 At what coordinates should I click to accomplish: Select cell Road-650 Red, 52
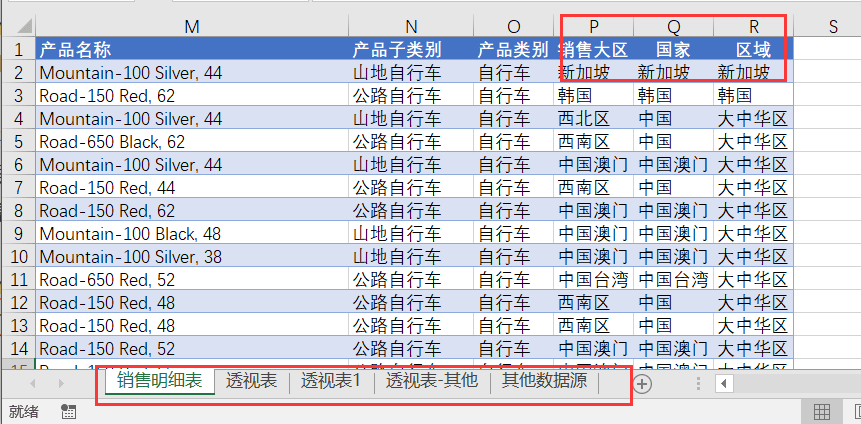pos(192,280)
